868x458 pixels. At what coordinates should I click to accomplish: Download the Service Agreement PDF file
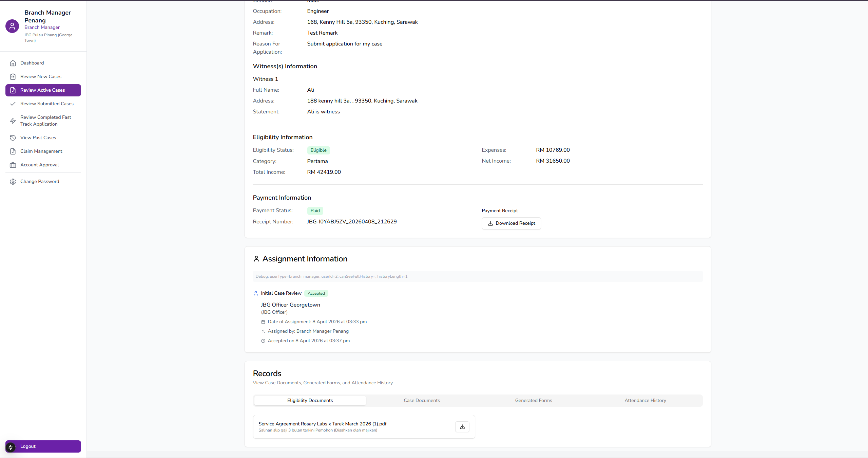tap(462, 427)
